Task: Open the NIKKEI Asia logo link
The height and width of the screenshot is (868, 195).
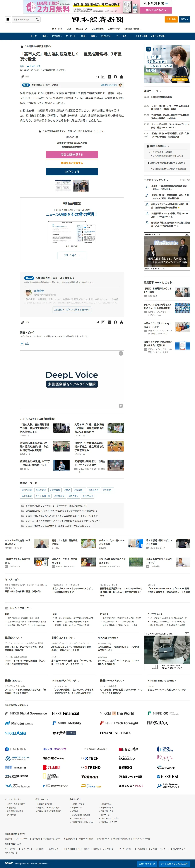Action: coord(15,733)
